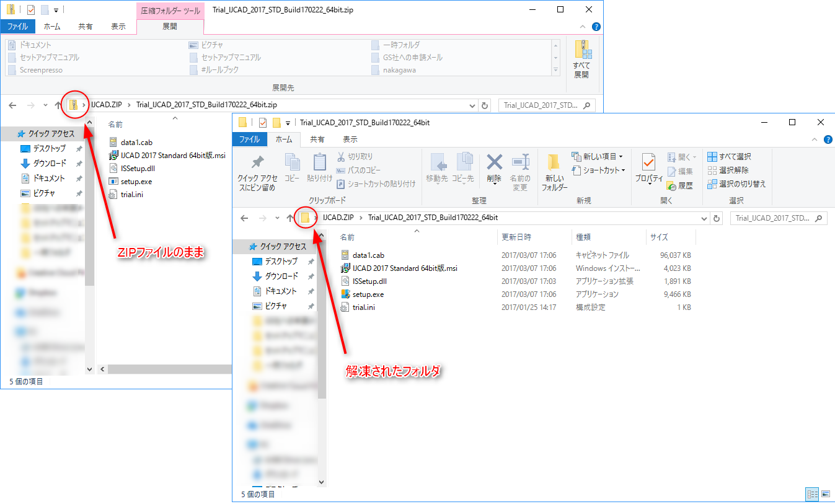Click back arrow in zip window
Screen dimensions: 835x504
(12, 105)
